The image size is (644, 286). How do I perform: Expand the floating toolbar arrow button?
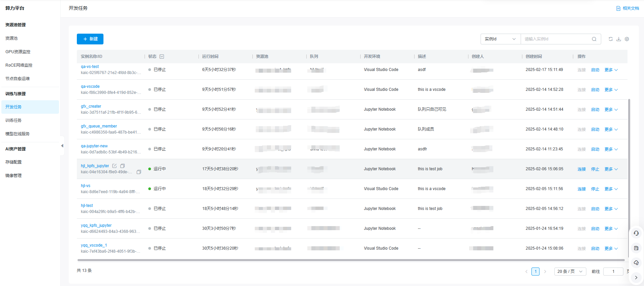[636, 278]
